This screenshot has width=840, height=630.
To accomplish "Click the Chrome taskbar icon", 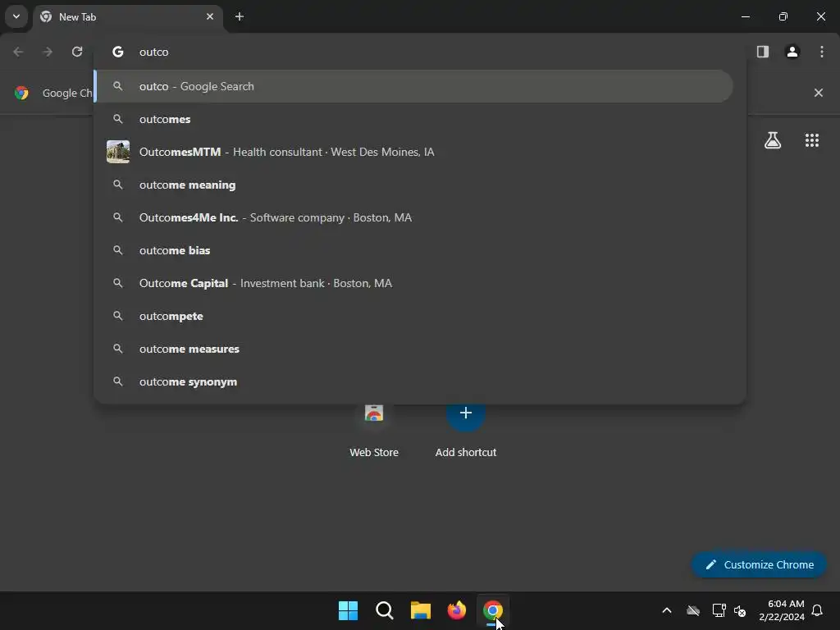I will click(x=493, y=610).
